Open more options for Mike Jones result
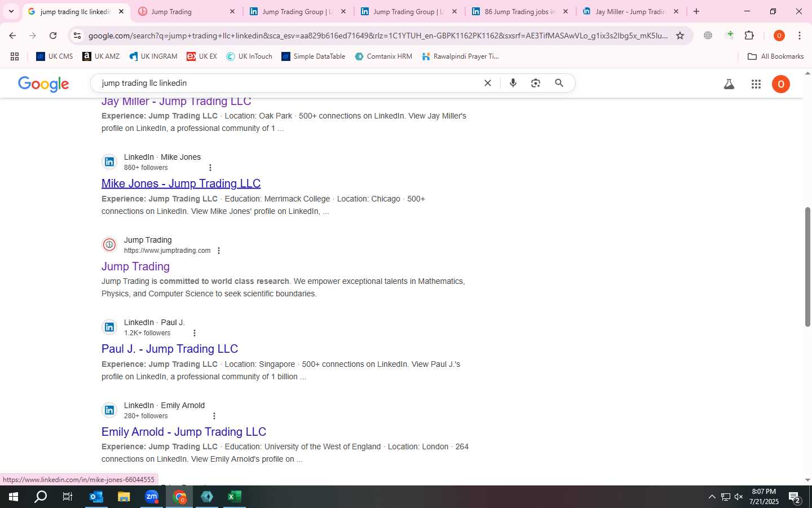Screen dimensions: 812x508 [210, 168]
